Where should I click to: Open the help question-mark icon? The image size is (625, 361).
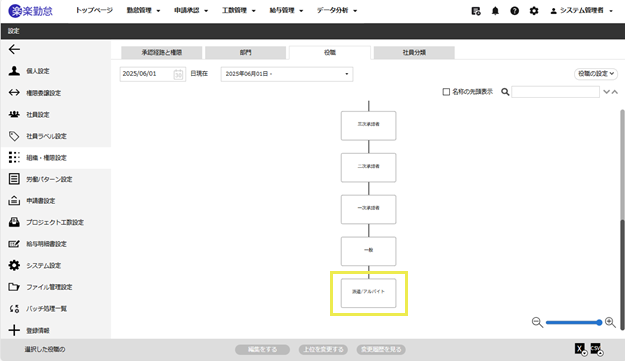tap(515, 11)
